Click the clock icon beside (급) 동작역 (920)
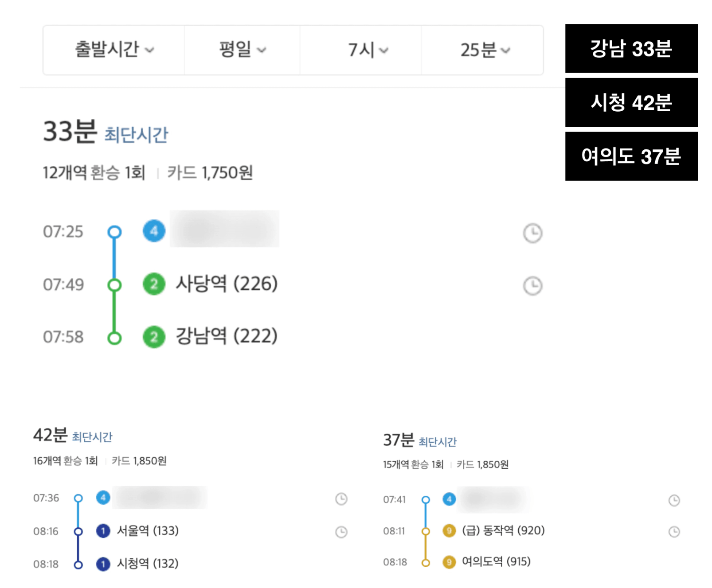 (674, 531)
